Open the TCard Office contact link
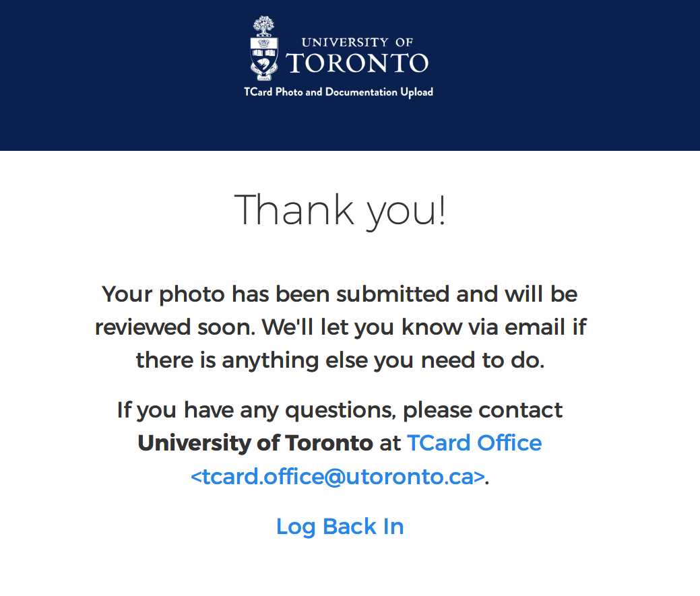Viewport: 700px width, 596px height. click(474, 443)
